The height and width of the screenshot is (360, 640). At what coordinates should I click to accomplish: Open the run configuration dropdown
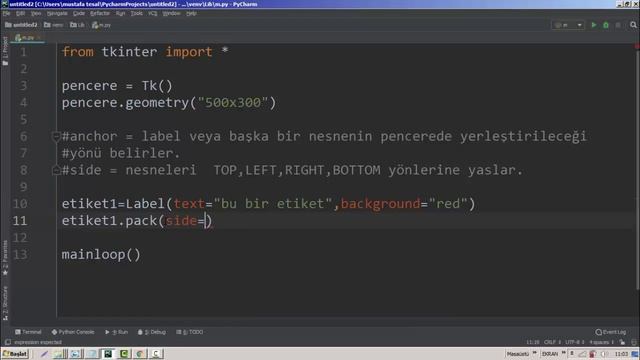click(x=568, y=25)
